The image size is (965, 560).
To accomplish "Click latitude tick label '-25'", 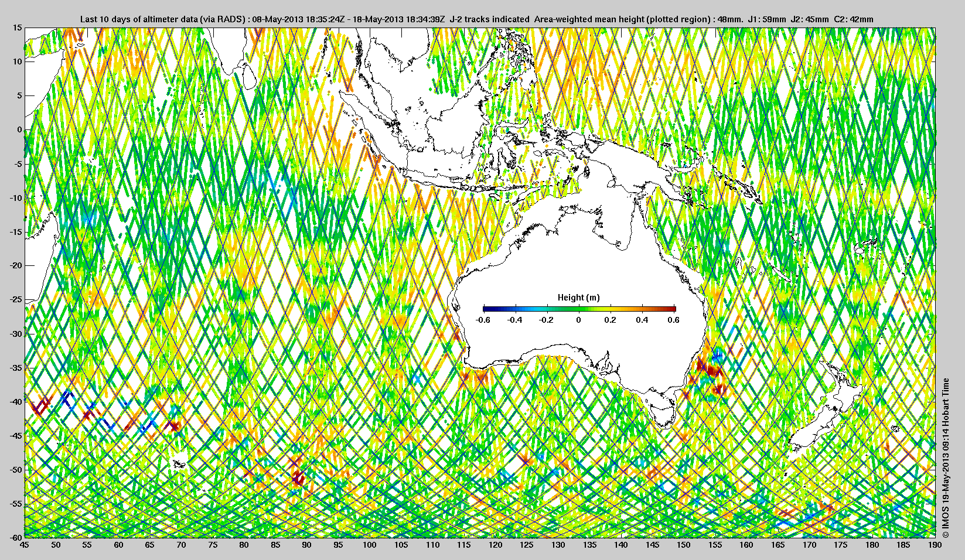I will coord(15,299).
